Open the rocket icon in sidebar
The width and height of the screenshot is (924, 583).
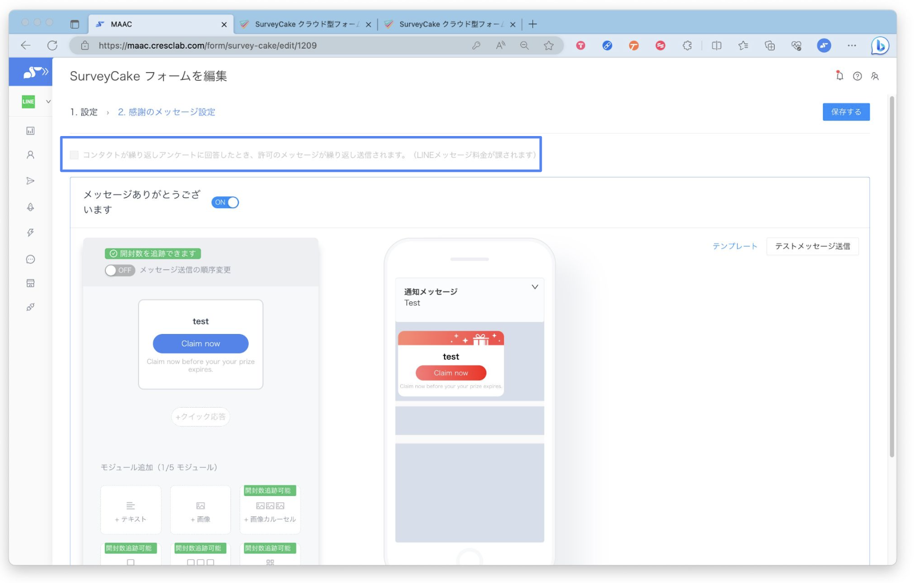[31, 207]
